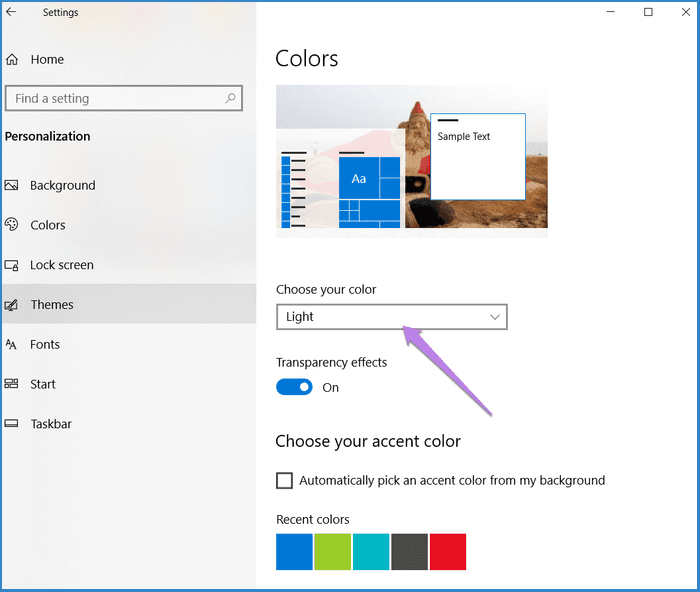Click the Fonts letter icon
This screenshot has height=592, width=700.
pyautogui.click(x=11, y=344)
